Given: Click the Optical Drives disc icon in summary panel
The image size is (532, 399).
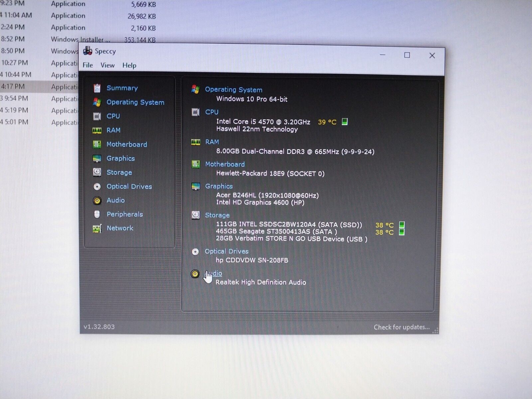Looking at the screenshot, I should (195, 252).
